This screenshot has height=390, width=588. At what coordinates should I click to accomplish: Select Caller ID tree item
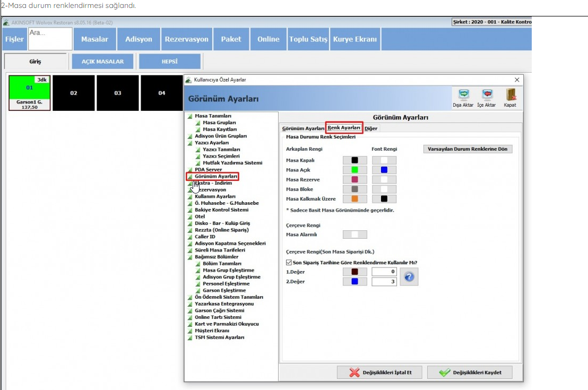(x=205, y=237)
